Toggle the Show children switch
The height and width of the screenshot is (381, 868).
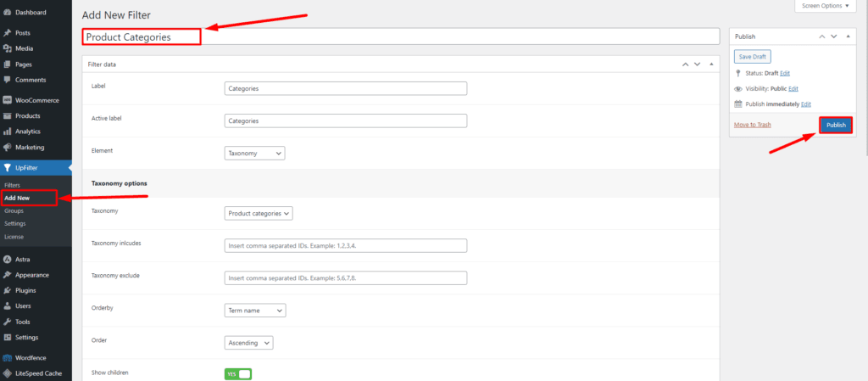click(238, 373)
